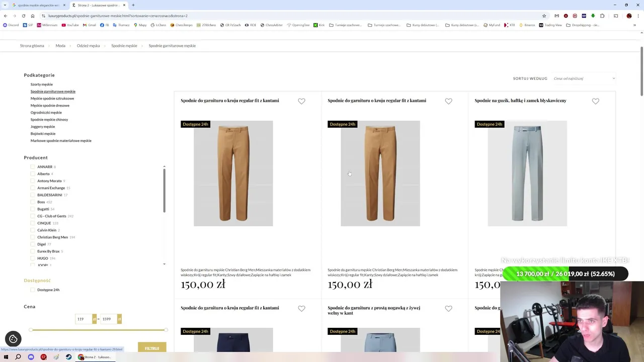Open light blue trousers product image
644x362 pixels.
[x=527, y=173]
